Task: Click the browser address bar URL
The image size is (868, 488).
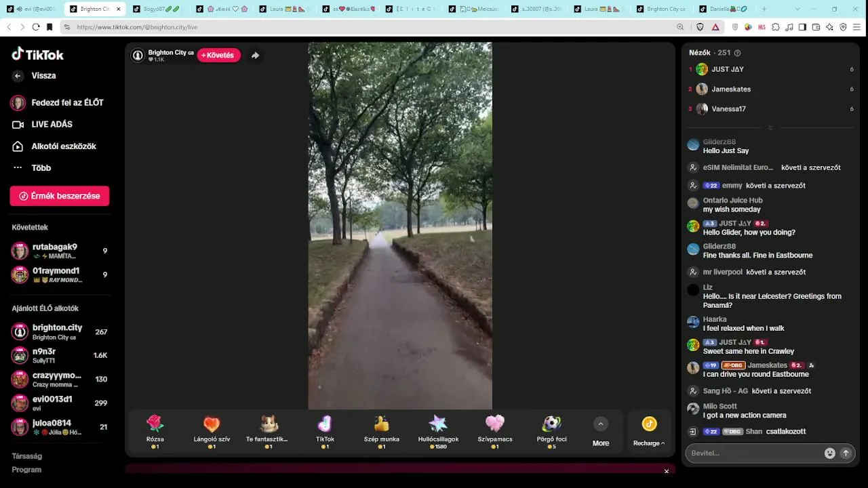Action: click(x=137, y=27)
